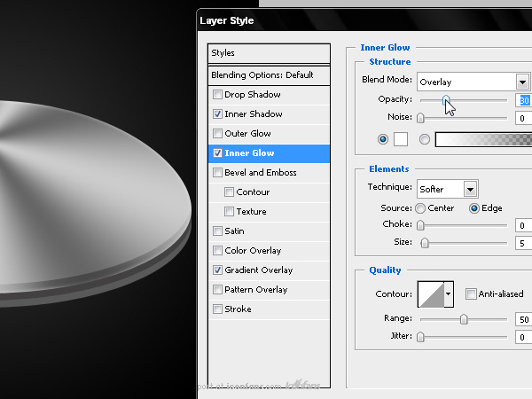
Task: Select the Gradient Overlay effect entry
Action: click(x=269, y=270)
